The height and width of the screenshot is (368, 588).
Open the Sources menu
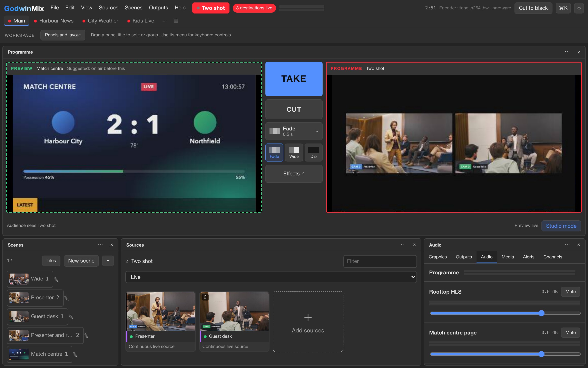tap(108, 8)
